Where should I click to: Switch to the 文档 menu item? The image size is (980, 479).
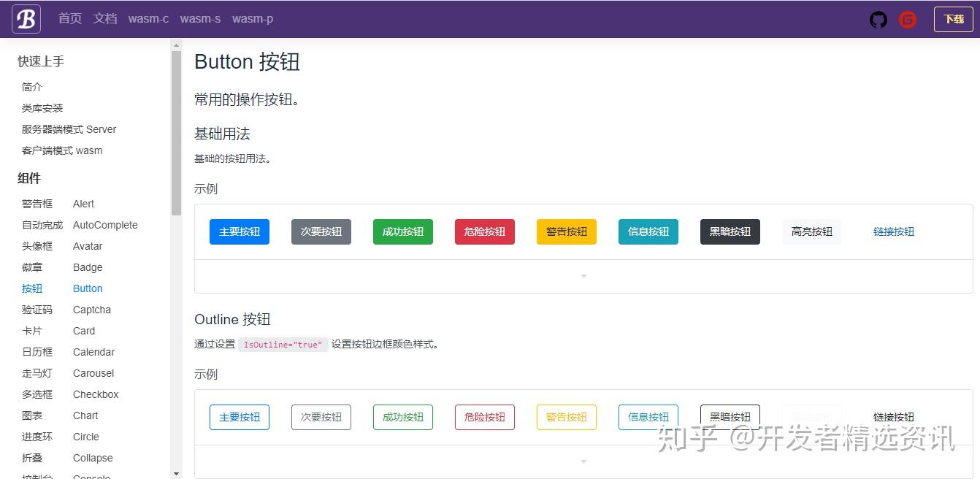105,18
